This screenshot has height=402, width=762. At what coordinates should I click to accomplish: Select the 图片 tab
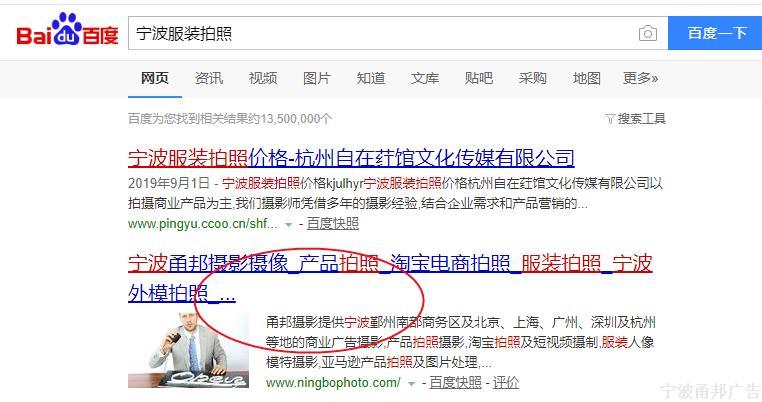[x=317, y=78]
